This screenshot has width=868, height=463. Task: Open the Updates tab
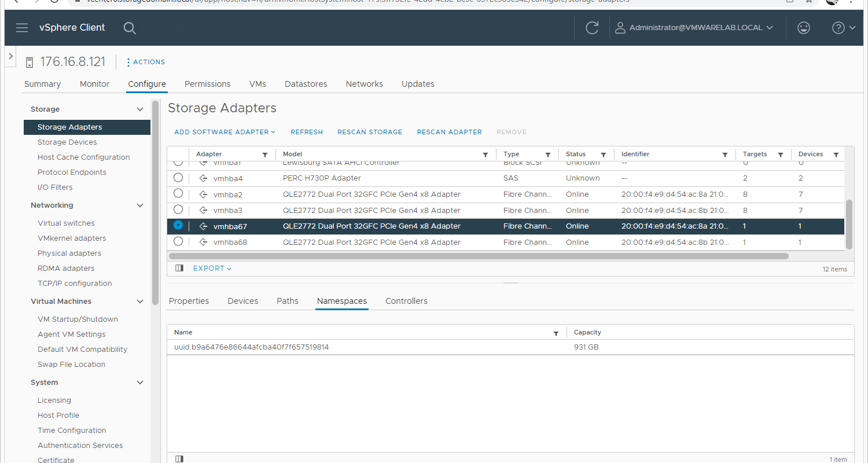418,84
